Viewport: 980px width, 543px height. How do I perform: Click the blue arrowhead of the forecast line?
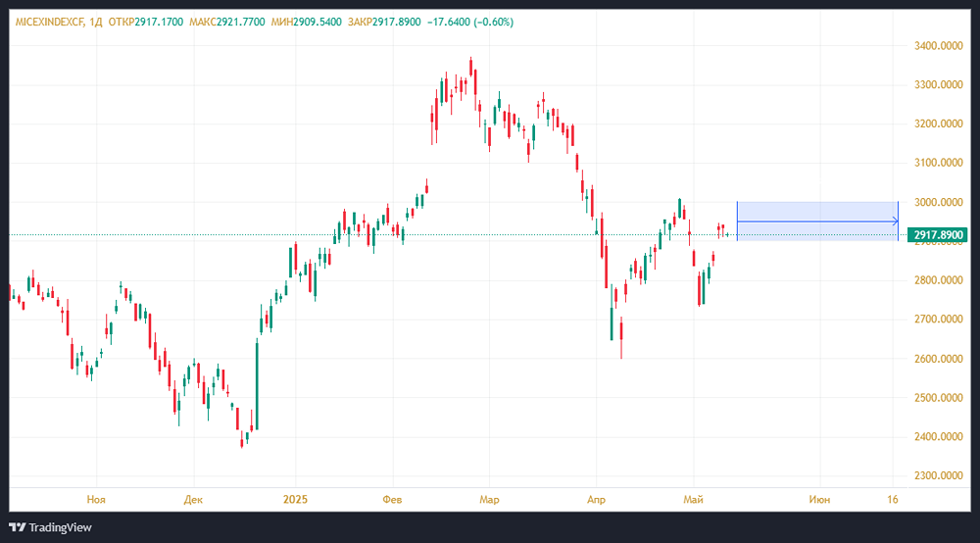coord(894,222)
